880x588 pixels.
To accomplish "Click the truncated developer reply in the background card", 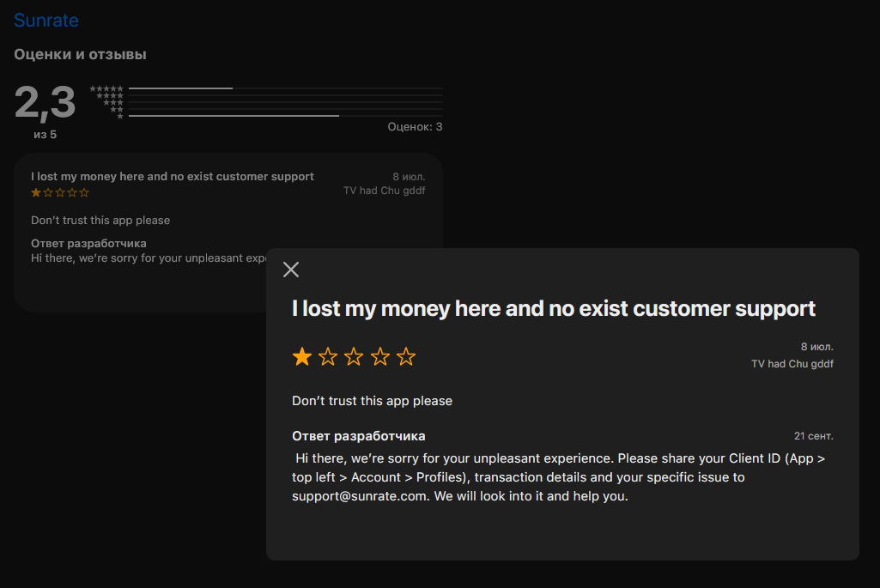I will pos(149,258).
